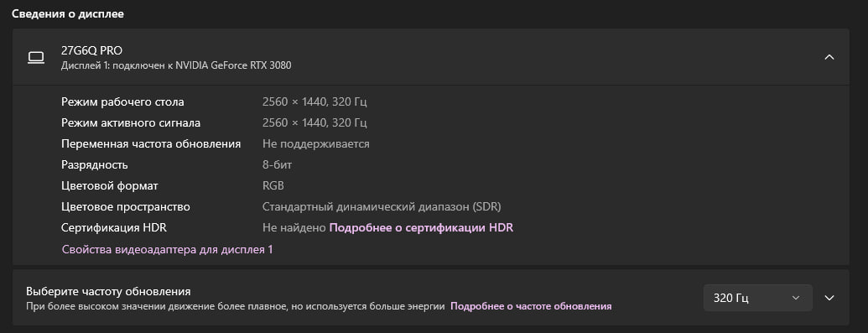Select the Режим рабочего стола label
The image size is (868, 333).
tap(123, 102)
